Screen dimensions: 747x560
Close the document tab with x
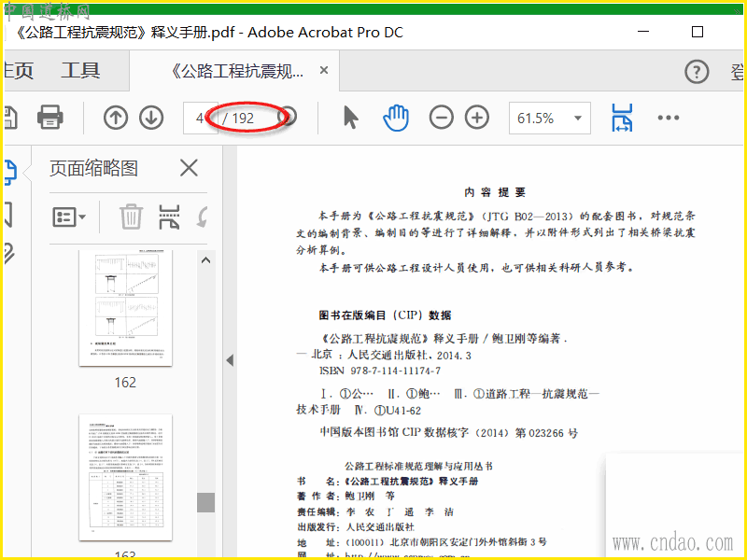324,71
